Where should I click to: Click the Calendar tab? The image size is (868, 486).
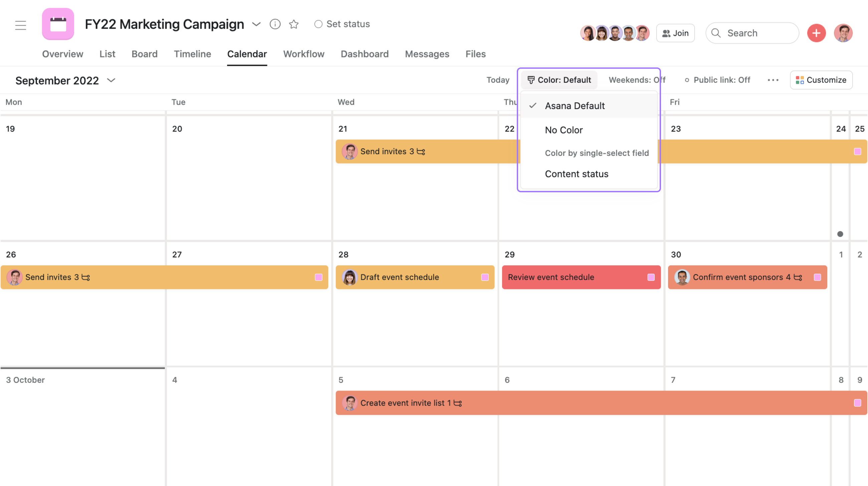(x=247, y=54)
